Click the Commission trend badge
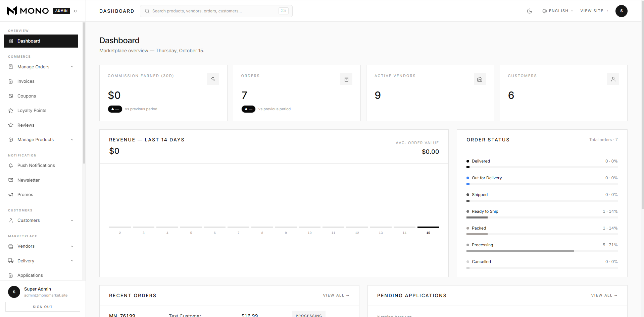 (115, 109)
